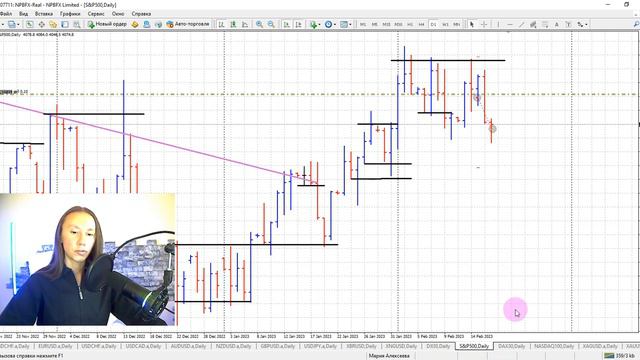The width and height of the screenshot is (640, 360).
Task: Open the Navigator folder star icon
Action: pos(53,24)
